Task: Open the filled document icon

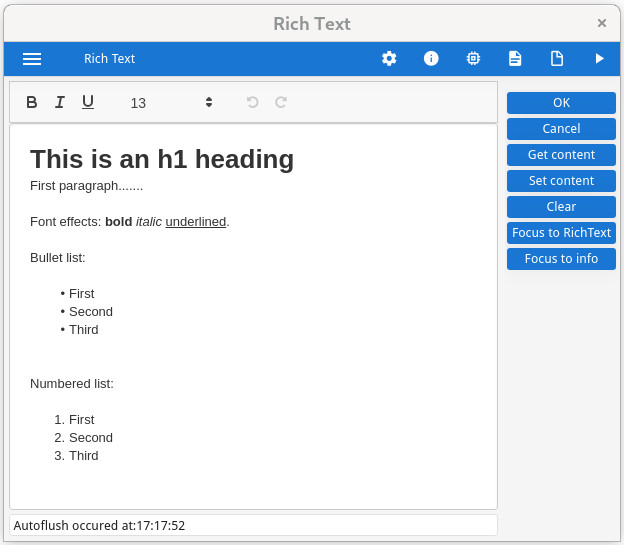Action: 515,59
